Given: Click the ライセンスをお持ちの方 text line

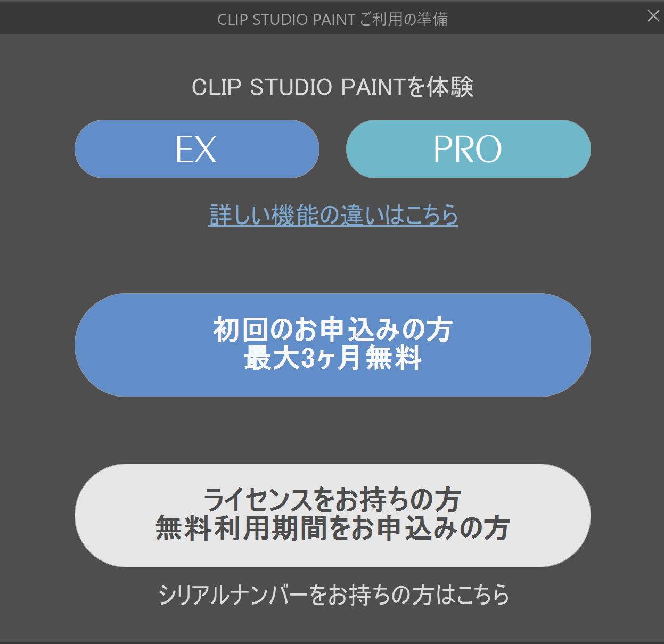Looking at the screenshot, I should pos(332,500).
